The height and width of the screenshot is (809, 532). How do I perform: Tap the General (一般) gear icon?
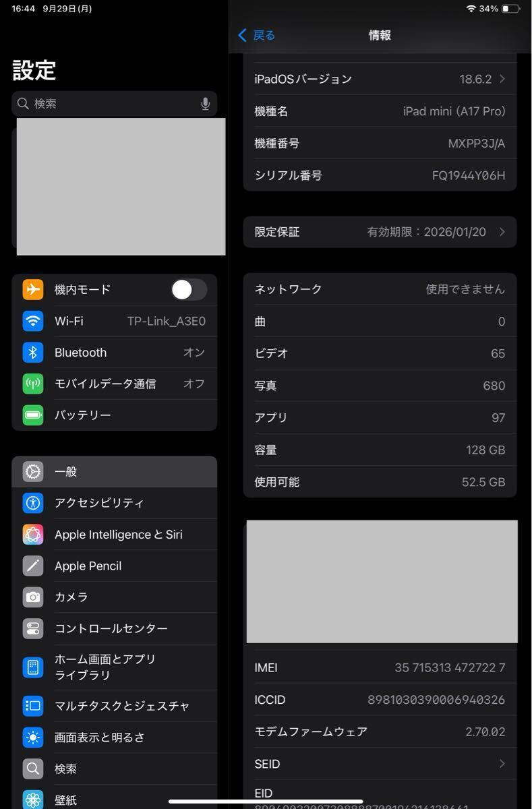33,472
